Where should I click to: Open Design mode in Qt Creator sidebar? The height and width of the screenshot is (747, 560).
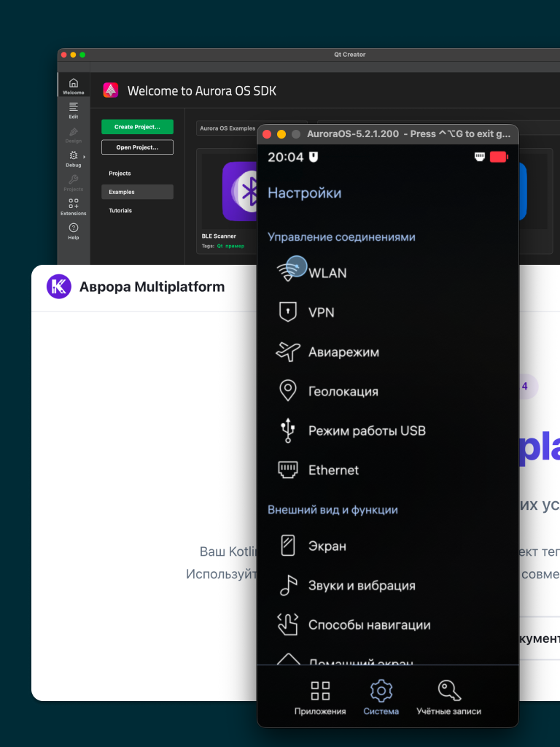pos(74,135)
